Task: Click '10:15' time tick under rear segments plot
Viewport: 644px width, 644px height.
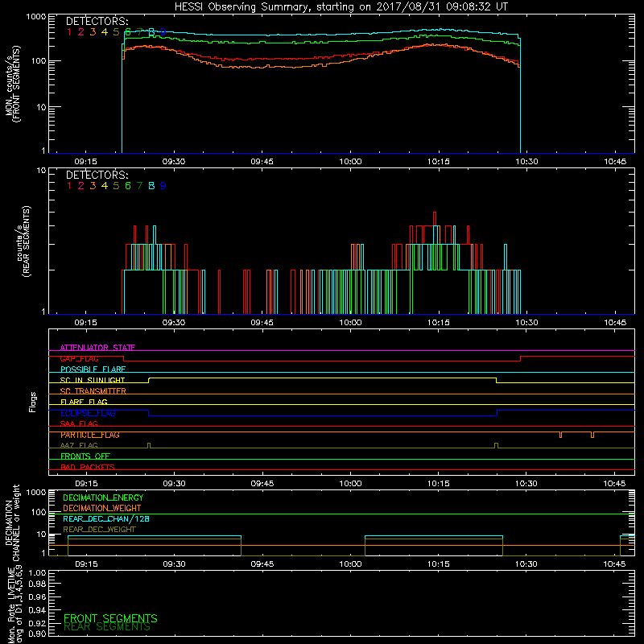Action: [x=439, y=323]
